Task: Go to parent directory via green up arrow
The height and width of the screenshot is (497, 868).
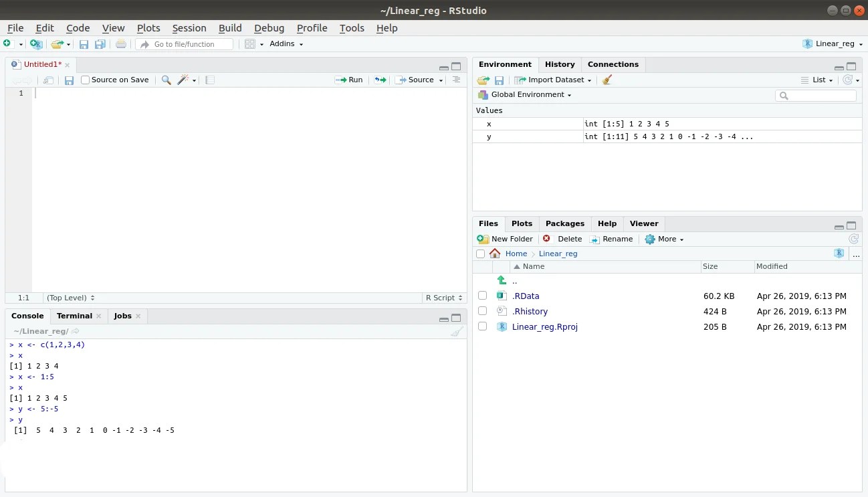Action: point(502,280)
